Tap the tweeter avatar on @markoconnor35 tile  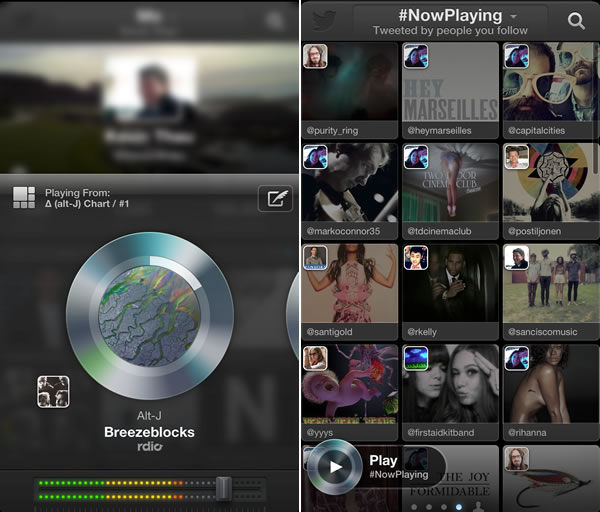[315, 157]
